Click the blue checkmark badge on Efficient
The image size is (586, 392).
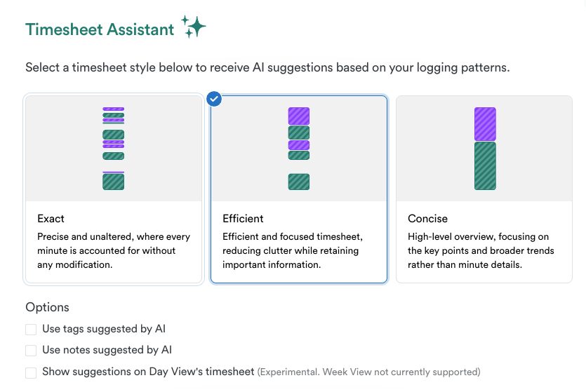(215, 99)
